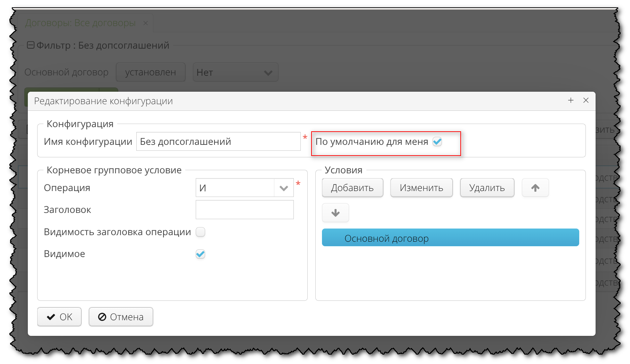Open the Операция dropdown showing И
This screenshot has height=364, width=630.
244,187
